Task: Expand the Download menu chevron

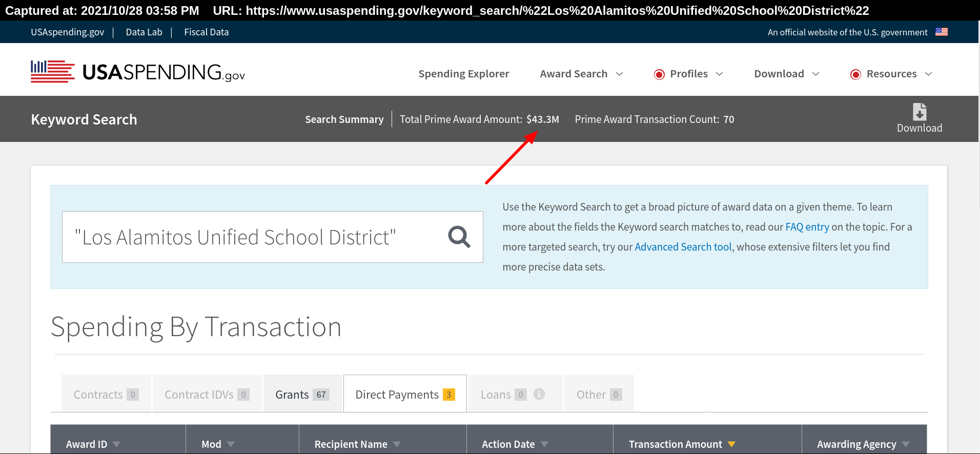Action: point(815,74)
